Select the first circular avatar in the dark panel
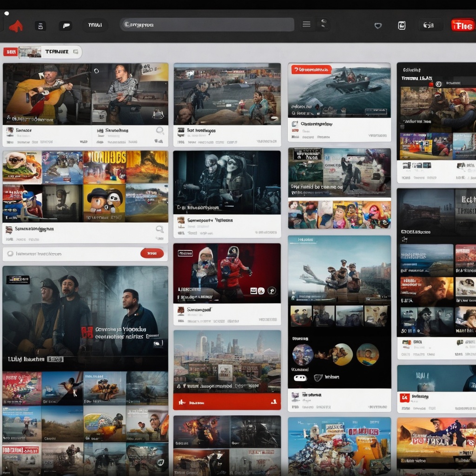 tap(302, 354)
